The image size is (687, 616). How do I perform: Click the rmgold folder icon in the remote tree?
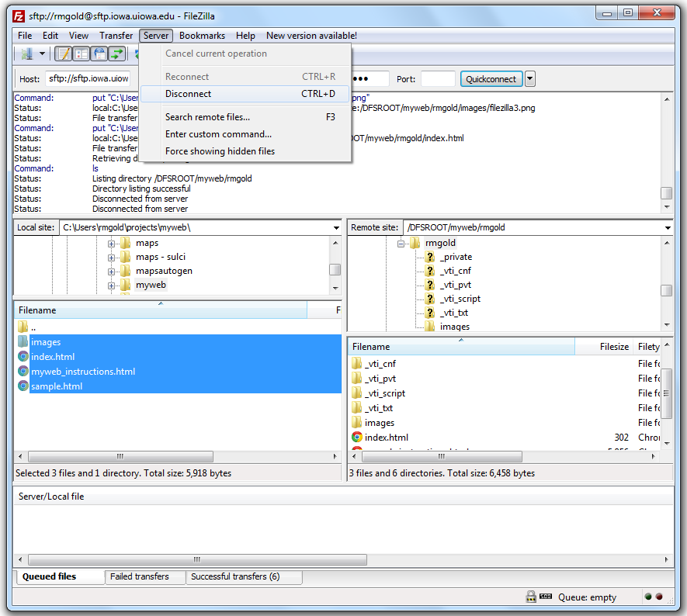click(415, 243)
